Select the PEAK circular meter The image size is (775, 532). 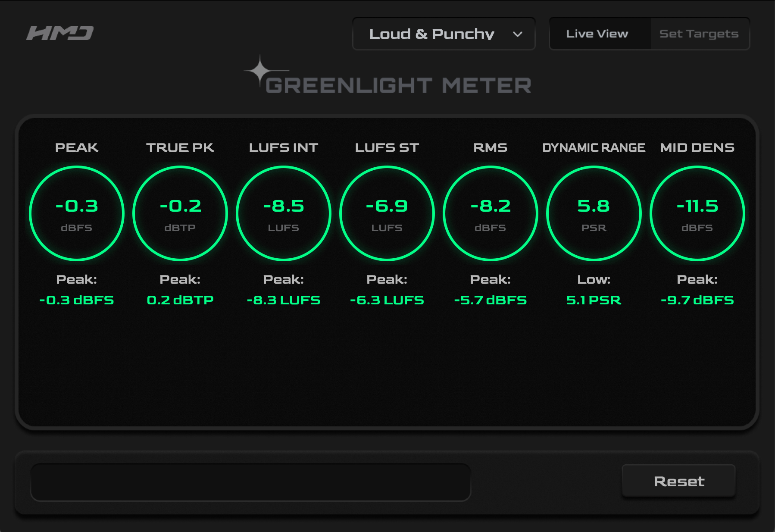tap(77, 213)
